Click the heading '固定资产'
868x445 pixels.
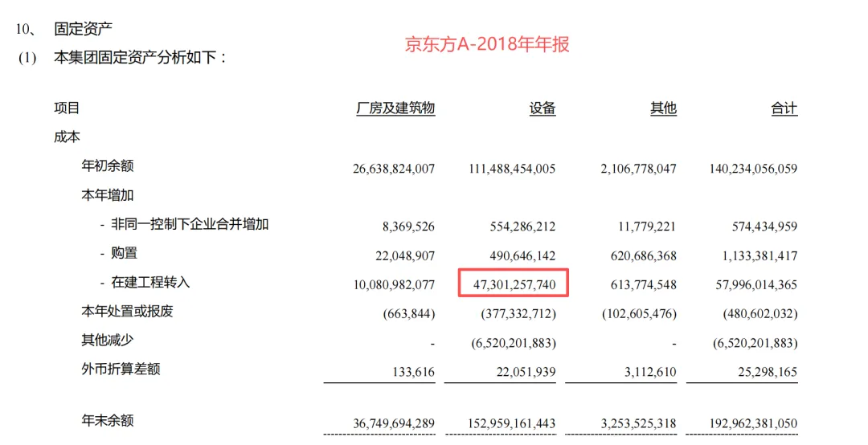[x=83, y=29]
